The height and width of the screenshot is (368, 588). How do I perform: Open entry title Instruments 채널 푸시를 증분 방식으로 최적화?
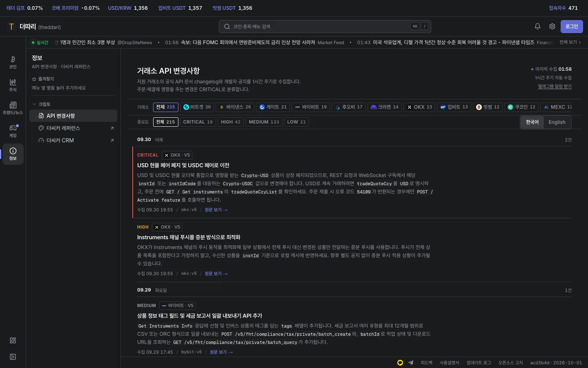[189, 237]
